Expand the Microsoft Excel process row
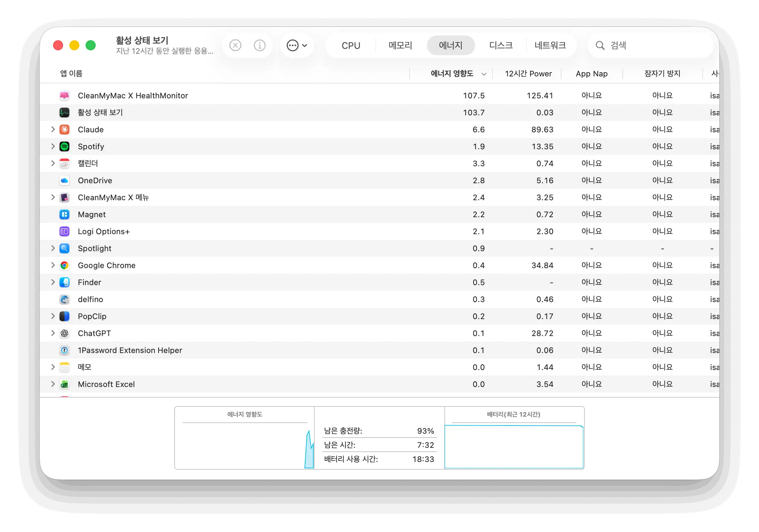 [x=53, y=384]
